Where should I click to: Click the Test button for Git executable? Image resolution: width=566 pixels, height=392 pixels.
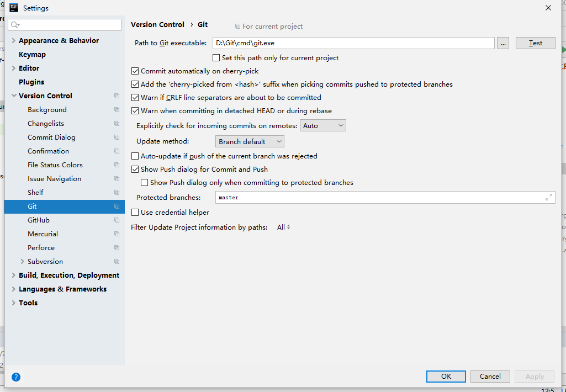click(x=535, y=43)
